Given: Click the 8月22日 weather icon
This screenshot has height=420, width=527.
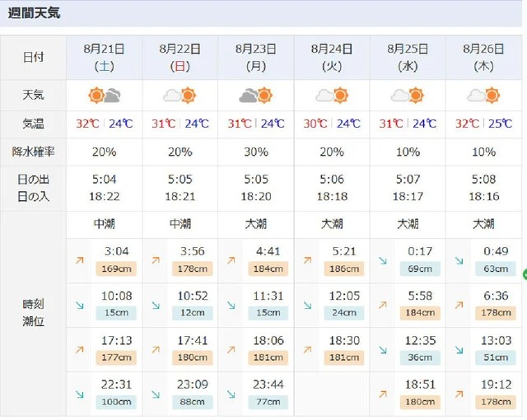Looking at the screenshot, I should [x=180, y=96].
